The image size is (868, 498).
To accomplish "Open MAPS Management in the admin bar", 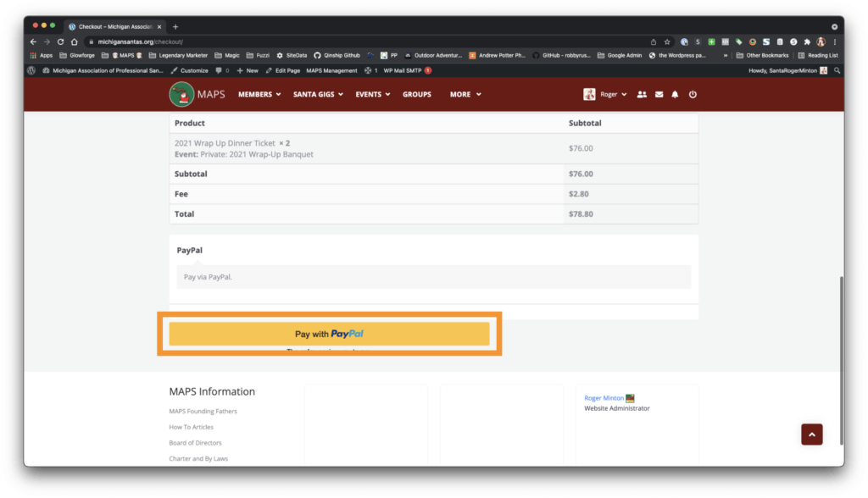I will pyautogui.click(x=331, y=71).
